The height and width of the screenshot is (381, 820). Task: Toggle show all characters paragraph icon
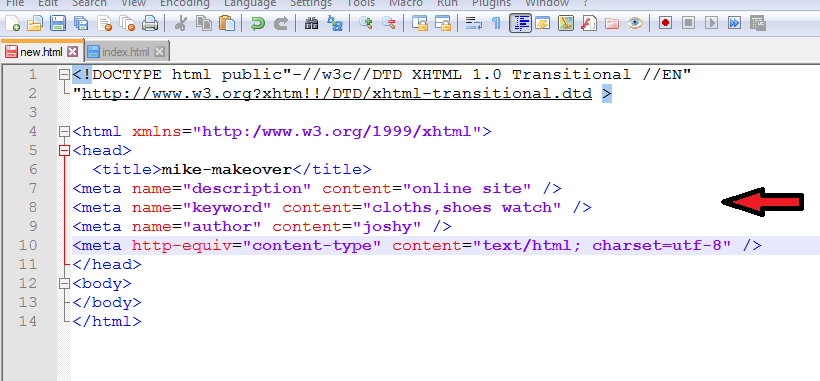[x=496, y=24]
